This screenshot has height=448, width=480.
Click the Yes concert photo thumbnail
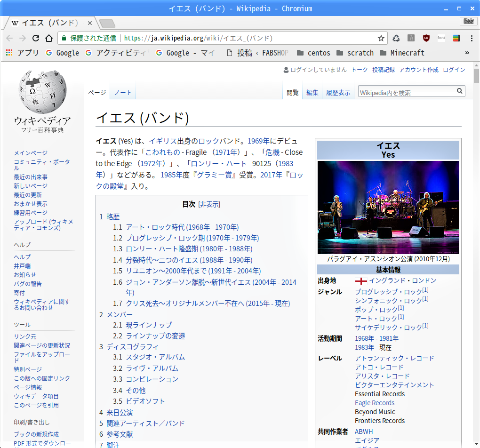coord(388,208)
